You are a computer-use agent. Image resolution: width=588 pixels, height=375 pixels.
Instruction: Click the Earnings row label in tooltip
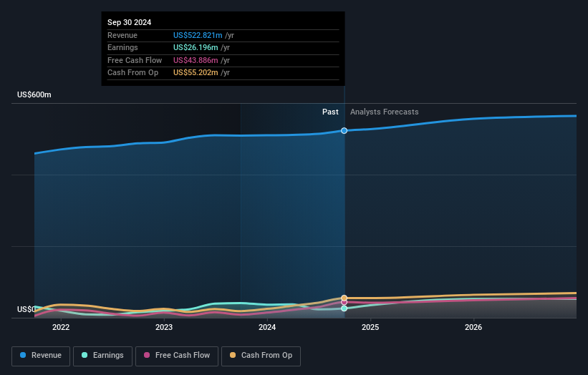tap(122, 47)
